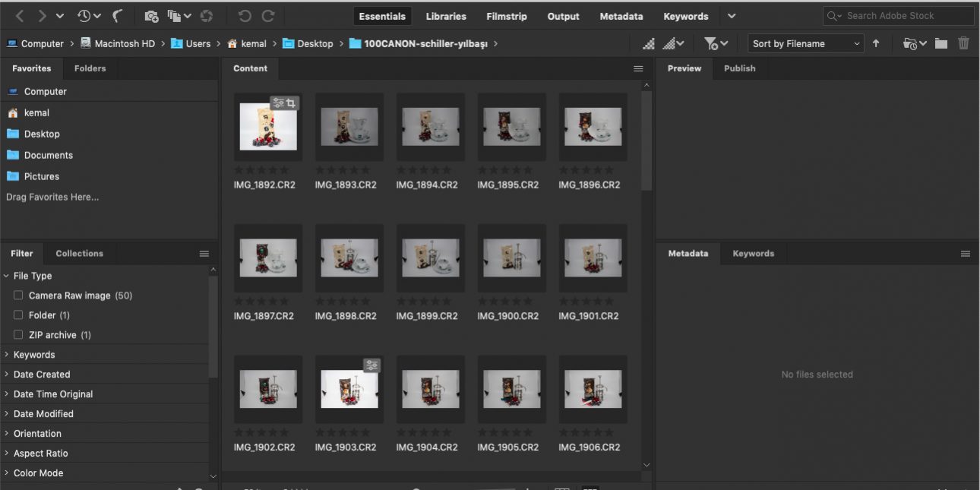Check the Folder file type filter
The width and height of the screenshot is (980, 490).
pyautogui.click(x=18, y=315)
